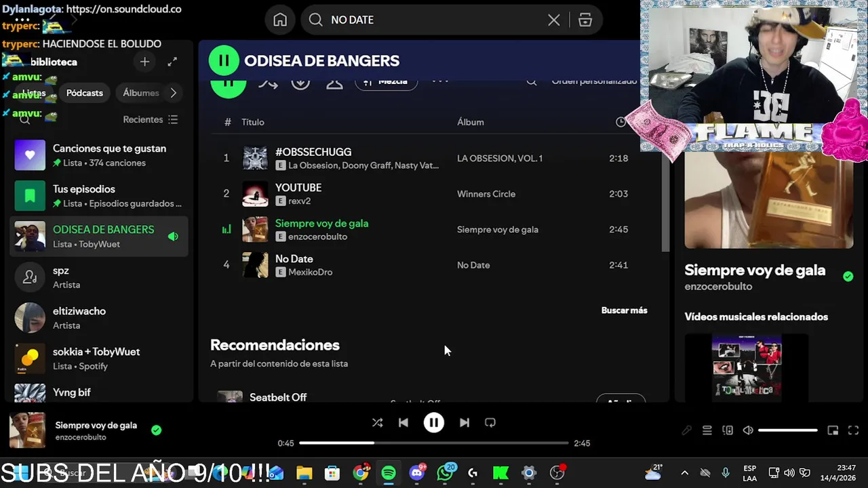Skip to the next track
Viewport: 868px width, 488px height.
(x=465, y=423)
